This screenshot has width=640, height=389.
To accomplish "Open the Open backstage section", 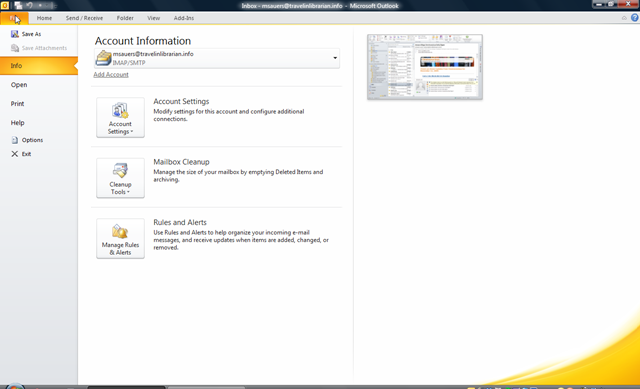I will (19, 85).
